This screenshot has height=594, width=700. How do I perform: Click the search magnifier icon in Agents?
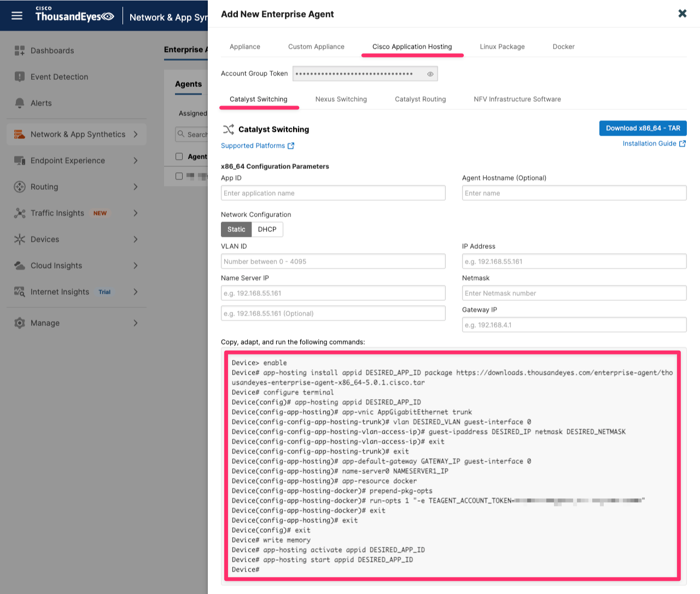181,134
